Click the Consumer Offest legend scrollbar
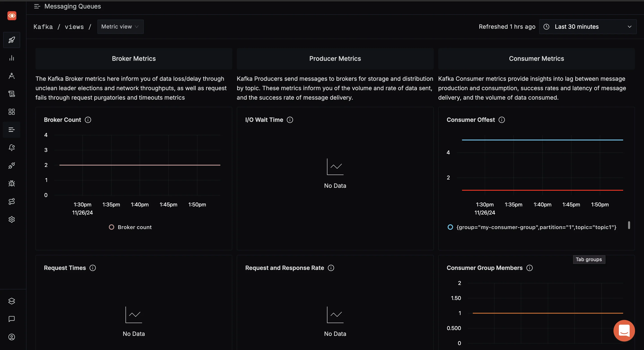 coord(629,225)
